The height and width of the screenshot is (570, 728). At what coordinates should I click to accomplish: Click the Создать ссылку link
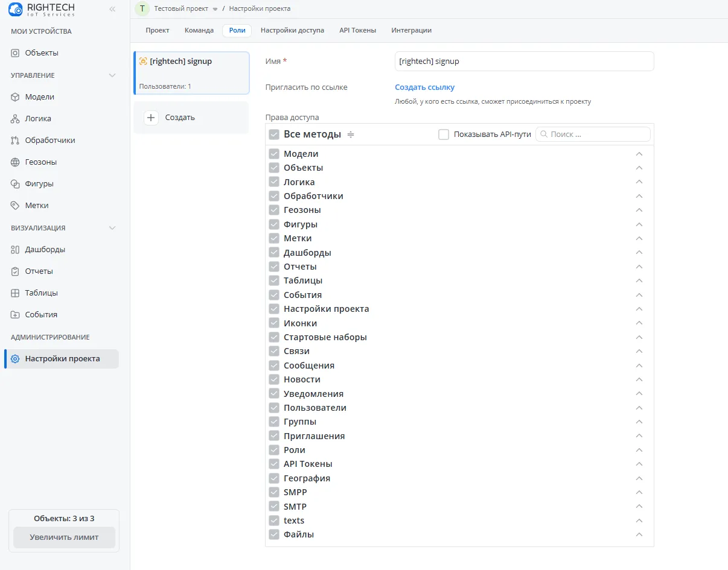tap(424, 87)
